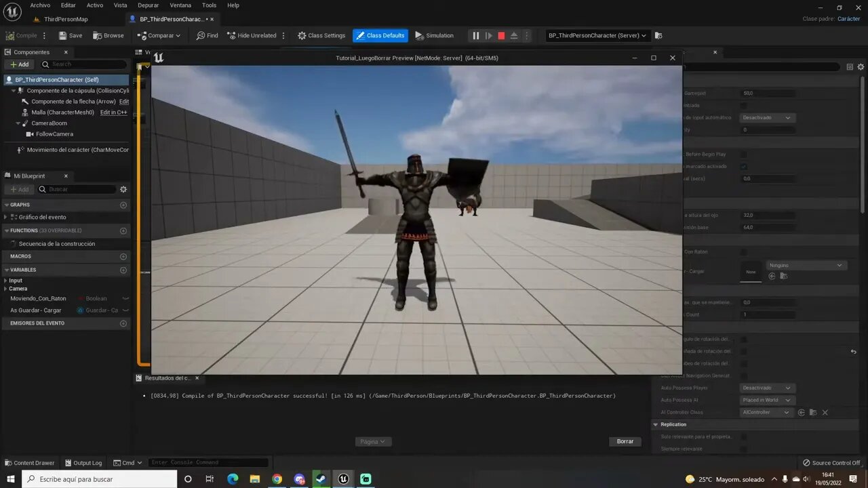The width and height of the screenshot is (868, 488).
Task: Open the Compile options three-dot menu
Action: [45, 35]
